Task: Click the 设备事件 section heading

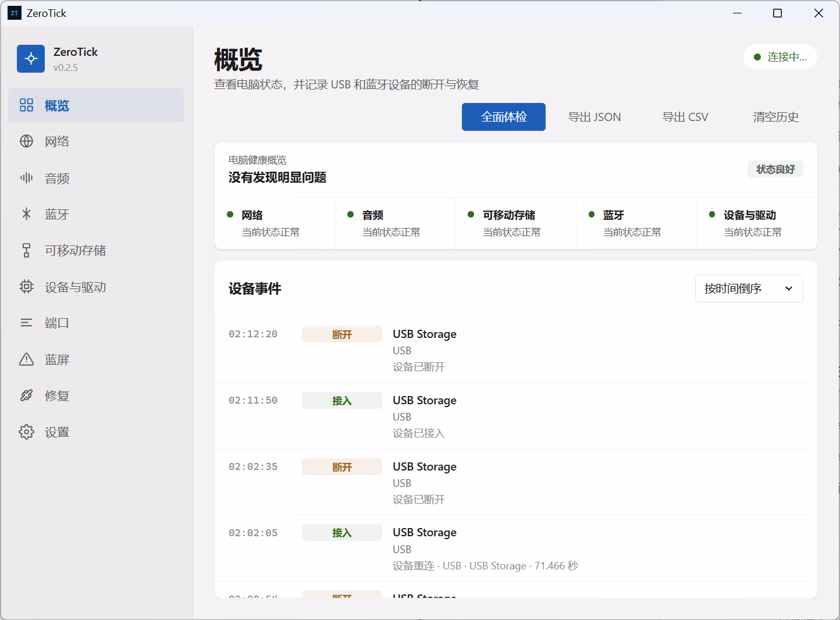Action: tap(255, 288)
